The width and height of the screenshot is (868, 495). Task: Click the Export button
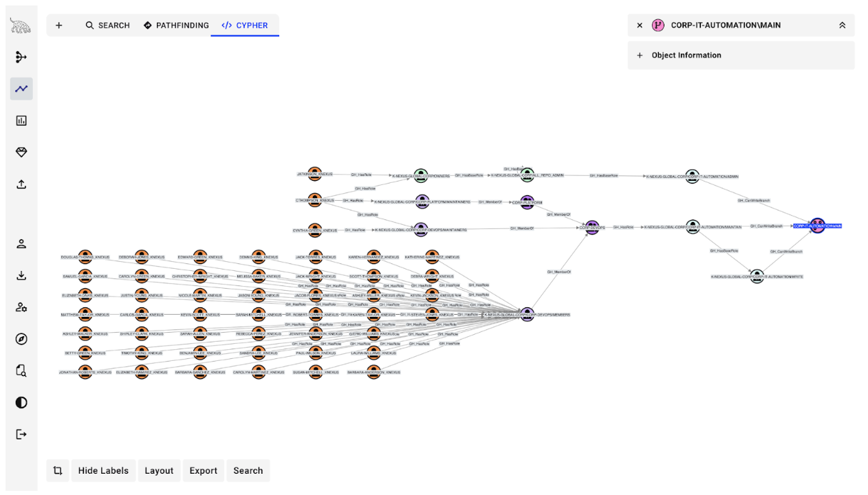pos(204,471)
